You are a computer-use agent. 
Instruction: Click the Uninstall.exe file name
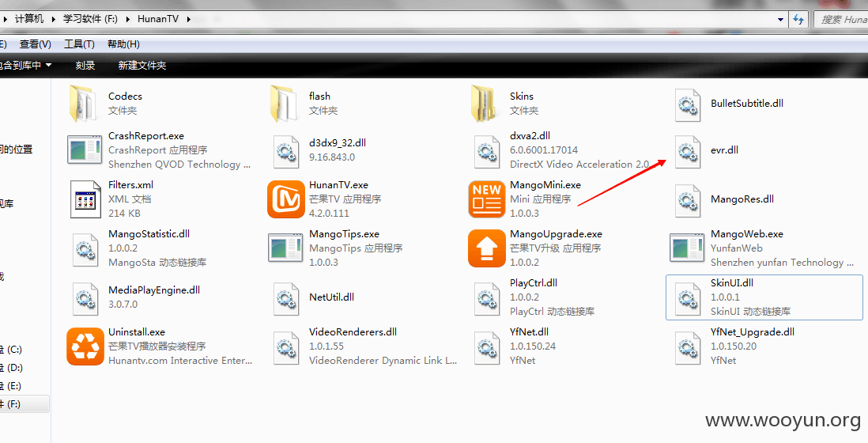coord(137,332)
